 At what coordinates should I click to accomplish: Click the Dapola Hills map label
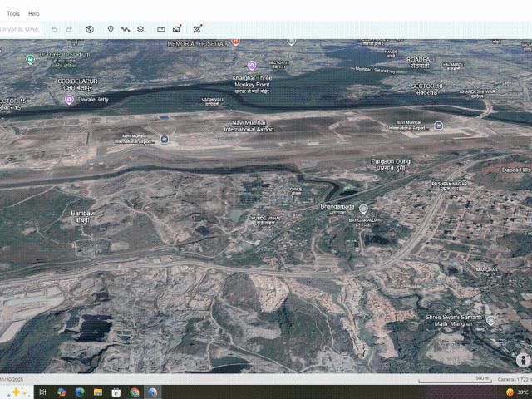click(x=515, y=170)
